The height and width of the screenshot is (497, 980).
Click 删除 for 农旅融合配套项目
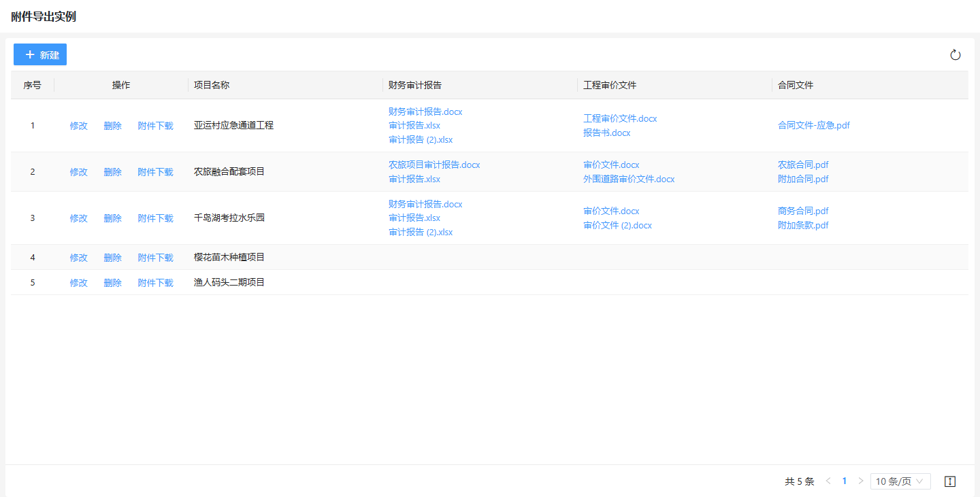pyautogui.click(x=112, y=172)
